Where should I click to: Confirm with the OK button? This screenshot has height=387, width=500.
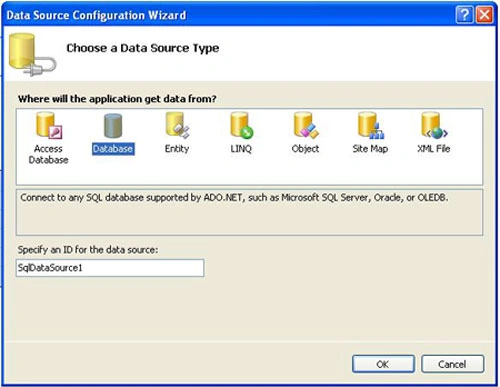[x=383, y=364]
